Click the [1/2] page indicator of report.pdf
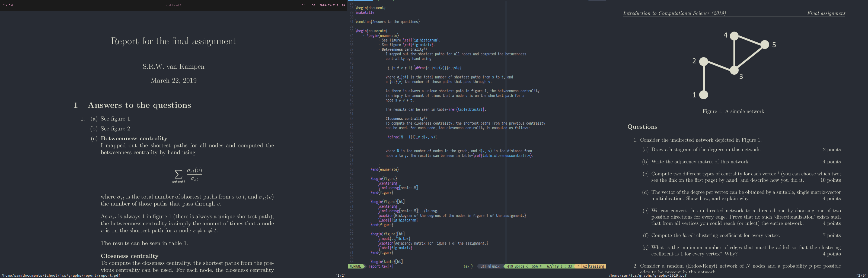The image size is (868, 278). coord(340,275)
